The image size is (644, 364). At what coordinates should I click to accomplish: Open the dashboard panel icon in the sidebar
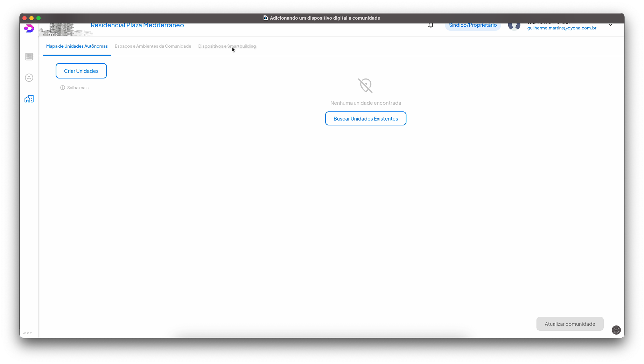coord(29,57)
